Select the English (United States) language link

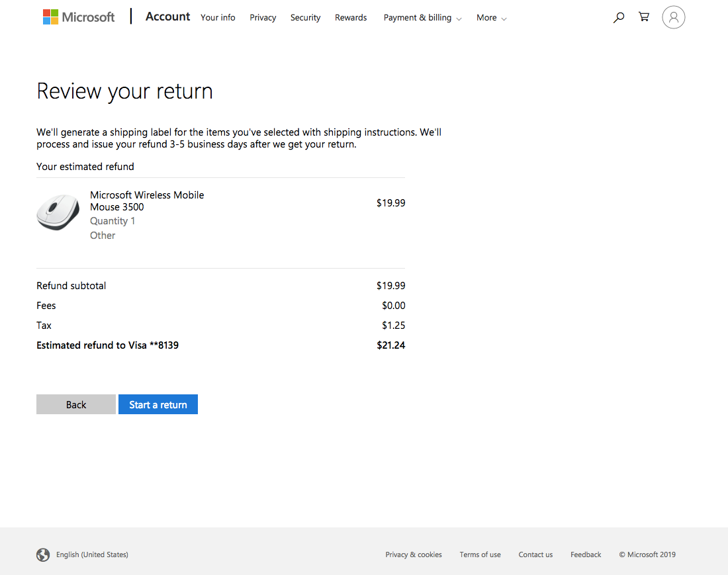(x=92, y=554)
